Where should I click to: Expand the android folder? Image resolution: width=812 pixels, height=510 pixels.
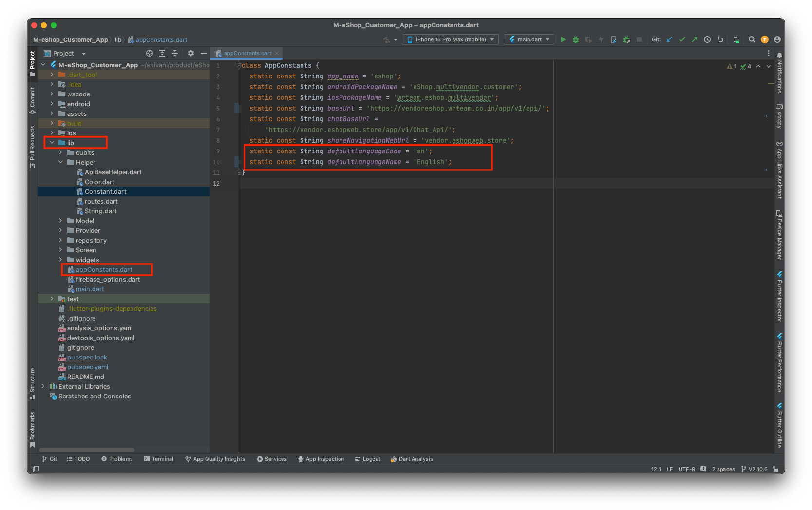coord(52,104)
